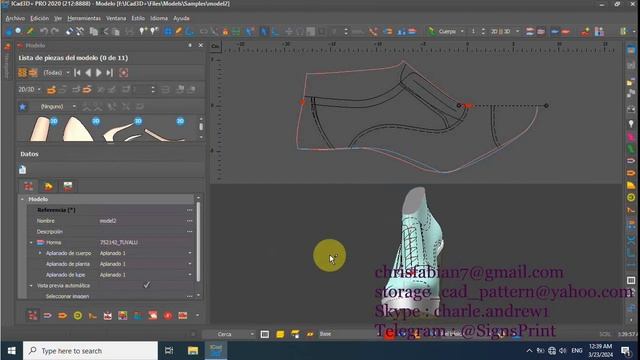This screenshot has height=360, width=640.
Task: Open the Estilo menu
Action: coord(138,18)
